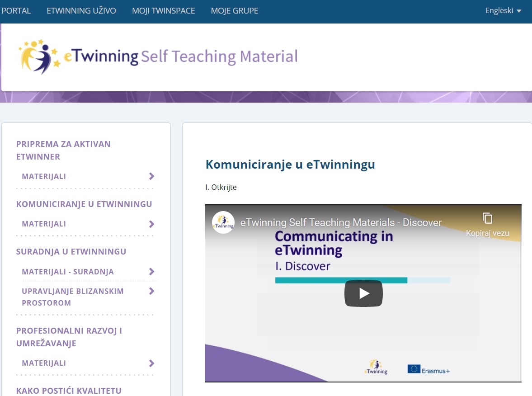Click the Kopiraj vezu copy link icon
The width and height of the screenshot is (532, 396).
pyautogui.click(x=487, y=218)
